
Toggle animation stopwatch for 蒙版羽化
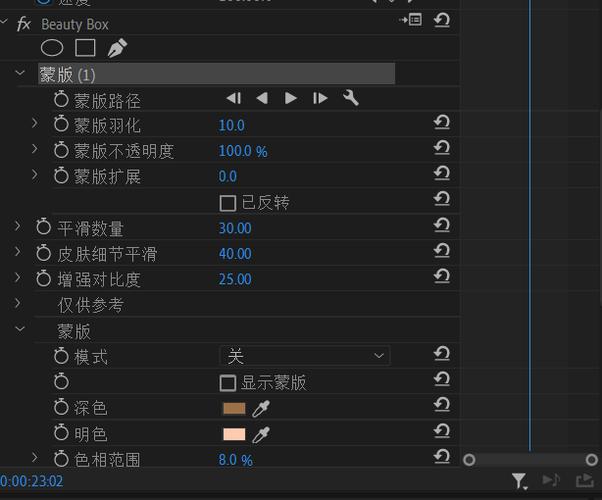[x=61, y=124]
